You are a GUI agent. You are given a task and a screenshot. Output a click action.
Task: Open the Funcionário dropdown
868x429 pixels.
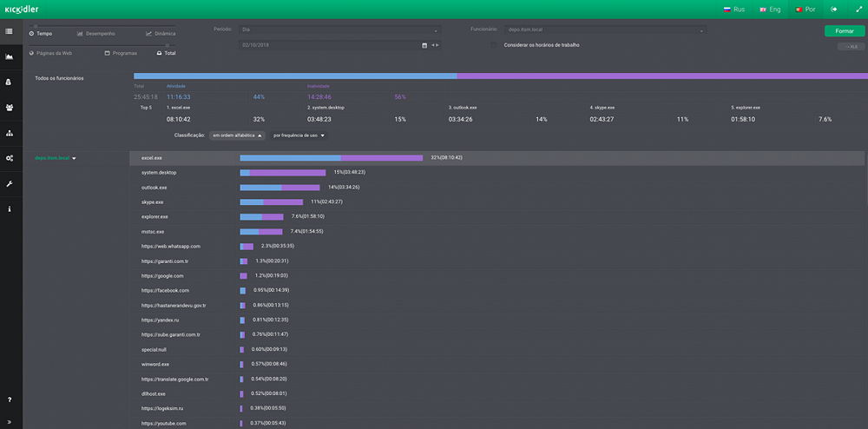[x=606, y=30]
